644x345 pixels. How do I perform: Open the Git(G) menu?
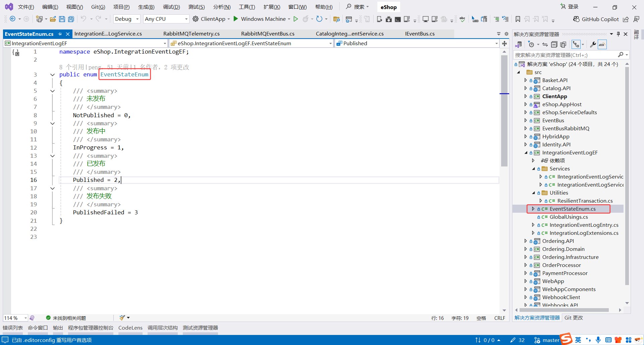click(98, 7)
